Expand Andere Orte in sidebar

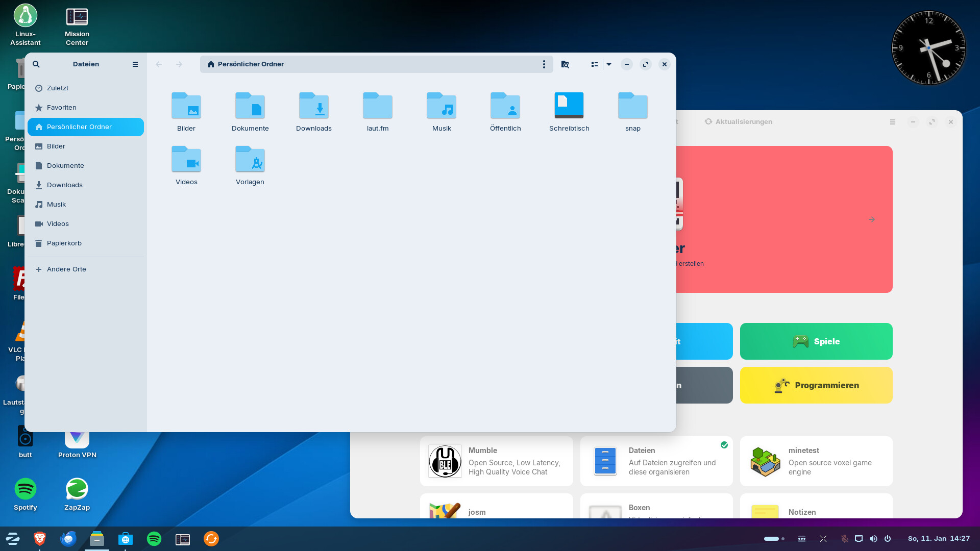point(66,269)
